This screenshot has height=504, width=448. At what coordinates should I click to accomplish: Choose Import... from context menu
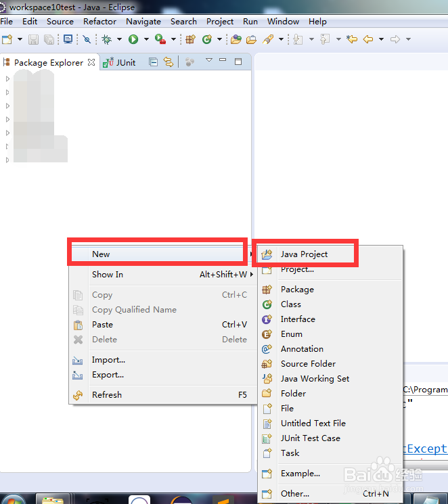[162, 360]
